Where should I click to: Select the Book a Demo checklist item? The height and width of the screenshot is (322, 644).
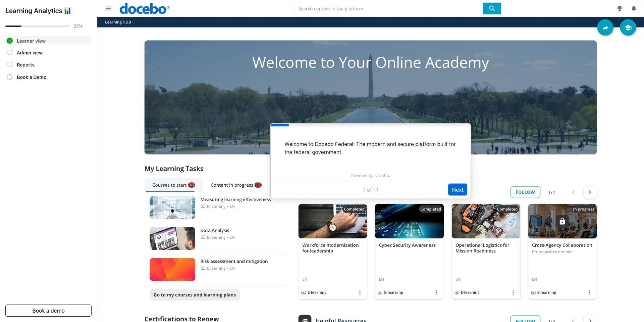(x=32, y=77)
